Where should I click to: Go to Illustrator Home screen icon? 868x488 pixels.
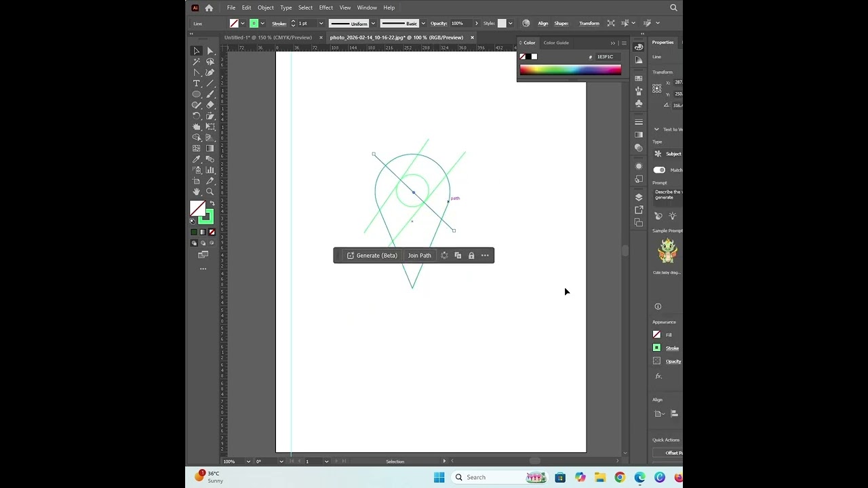click(x=209, y=7)
